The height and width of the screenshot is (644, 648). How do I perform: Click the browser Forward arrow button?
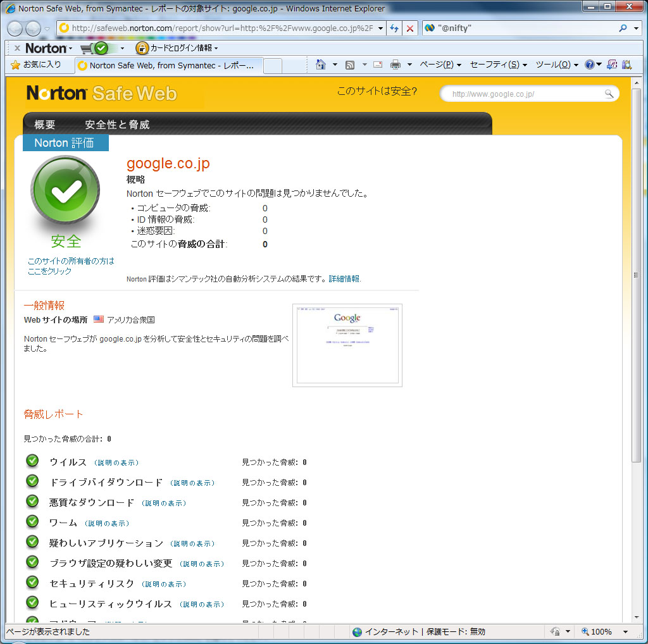(x=33, y=28)
